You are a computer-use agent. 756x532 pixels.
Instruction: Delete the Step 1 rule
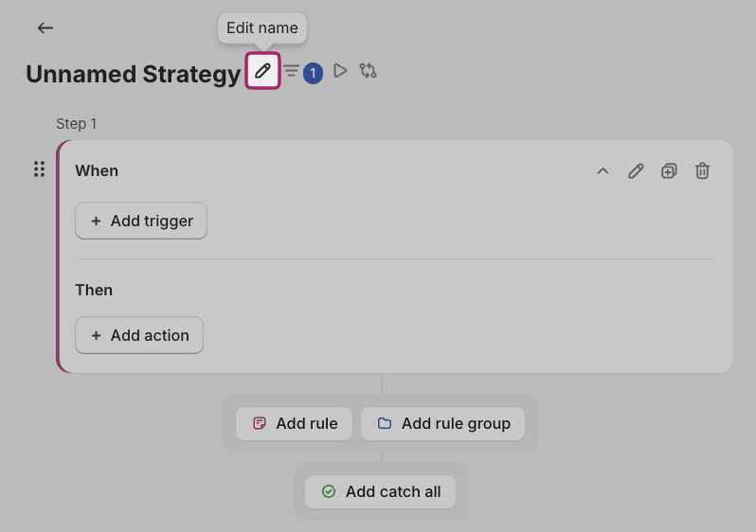pyautogui.click(x=702, y=170)
